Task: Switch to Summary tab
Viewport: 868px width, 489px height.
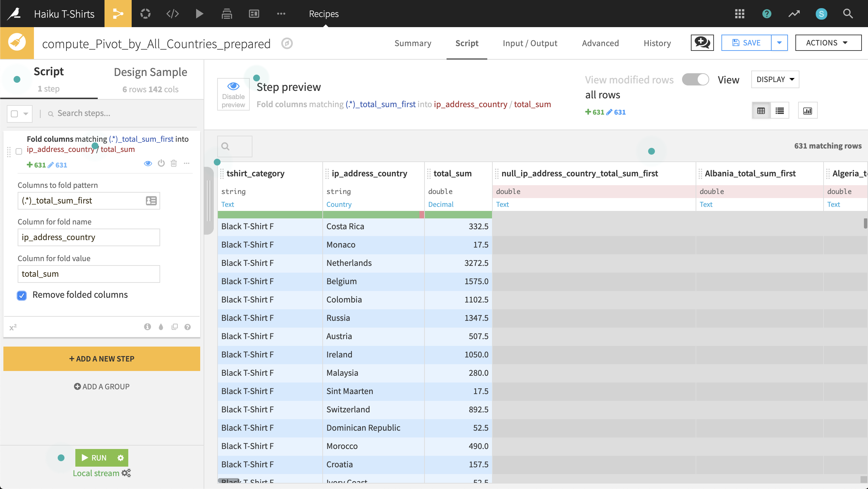Action: 413,43
